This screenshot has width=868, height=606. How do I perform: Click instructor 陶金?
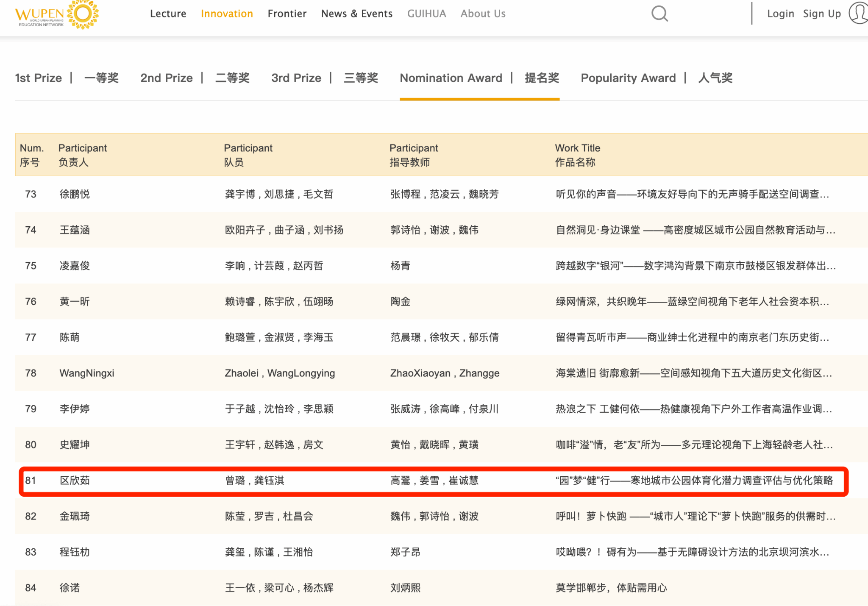[x=401, y=302]
